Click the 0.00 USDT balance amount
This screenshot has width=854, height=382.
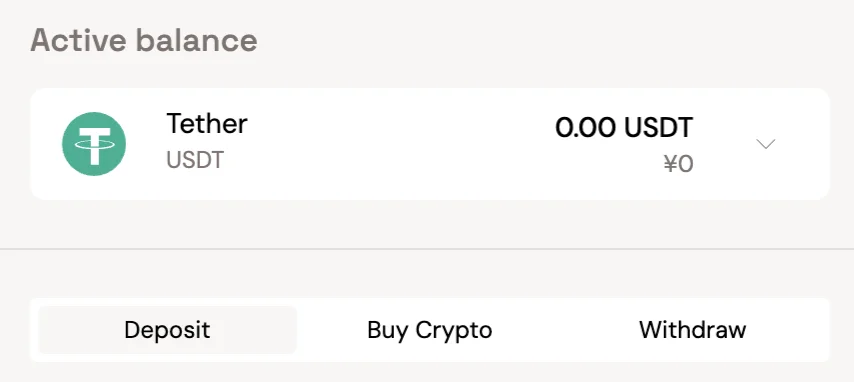624,128
